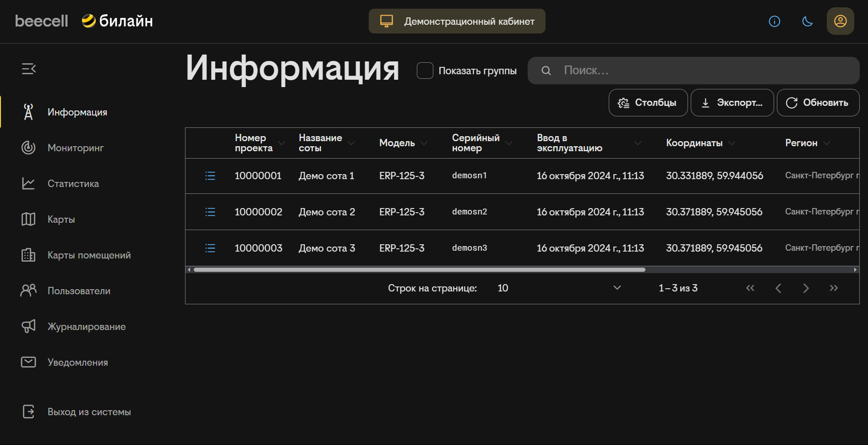This screenshot has width=868, height=445.
Task: Open Номер проекта column menu chevron
Action: (282, 143)
